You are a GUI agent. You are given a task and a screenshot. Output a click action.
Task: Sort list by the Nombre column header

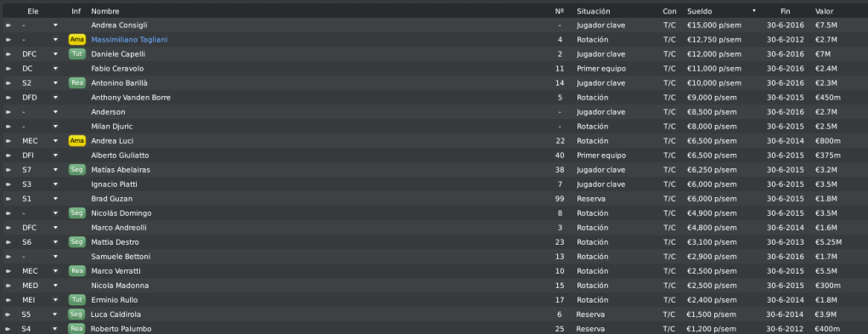(105, 11)
